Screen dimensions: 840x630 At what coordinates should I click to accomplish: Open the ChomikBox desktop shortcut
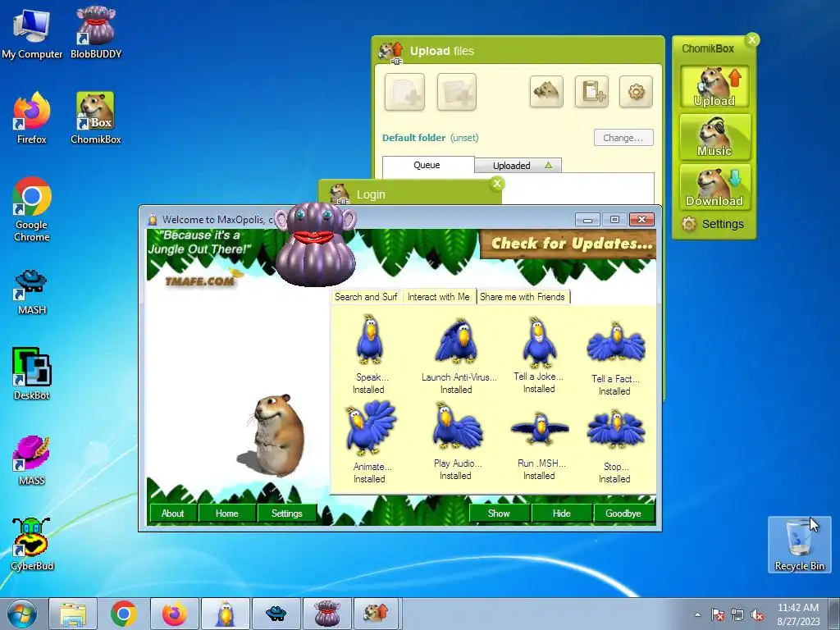pyautogui.click(x=96, y=118)
